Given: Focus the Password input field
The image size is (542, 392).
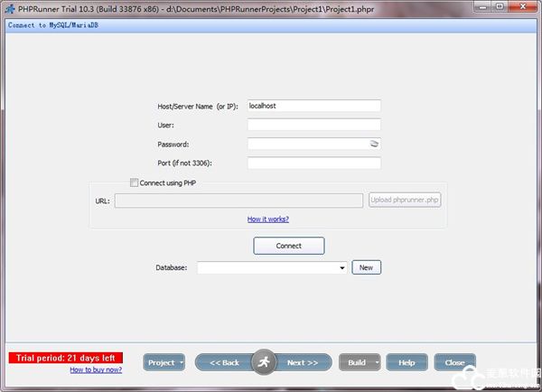Looking at the screenshot, I should pyautogui.click(x=313, y=144).
